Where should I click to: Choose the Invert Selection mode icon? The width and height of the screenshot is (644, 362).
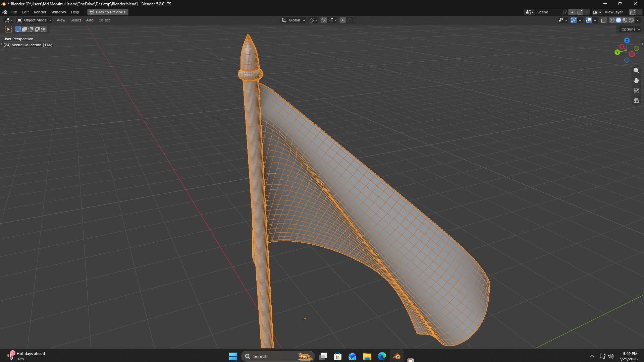pyautogui.click(x=37, y=29)
